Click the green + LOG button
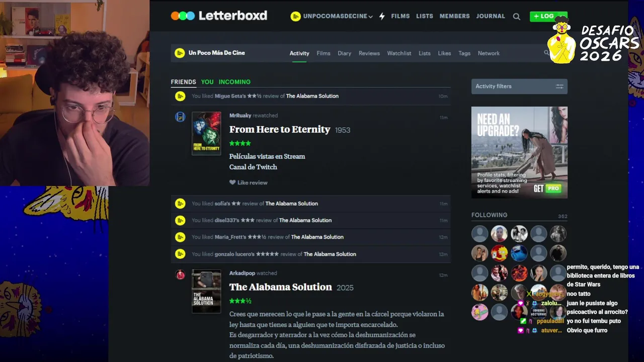The height and width of the screenshot is (362, 644). (544, 16)
